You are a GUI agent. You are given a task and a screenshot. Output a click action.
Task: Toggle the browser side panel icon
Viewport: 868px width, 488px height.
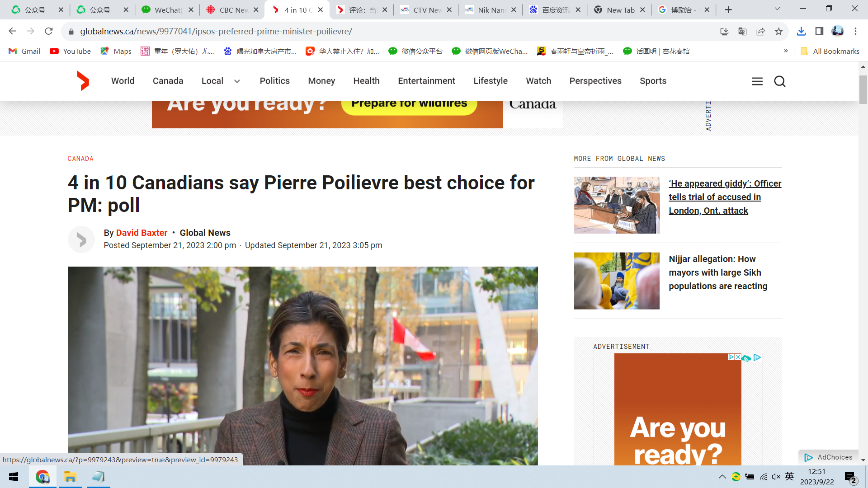coord(819,31)
